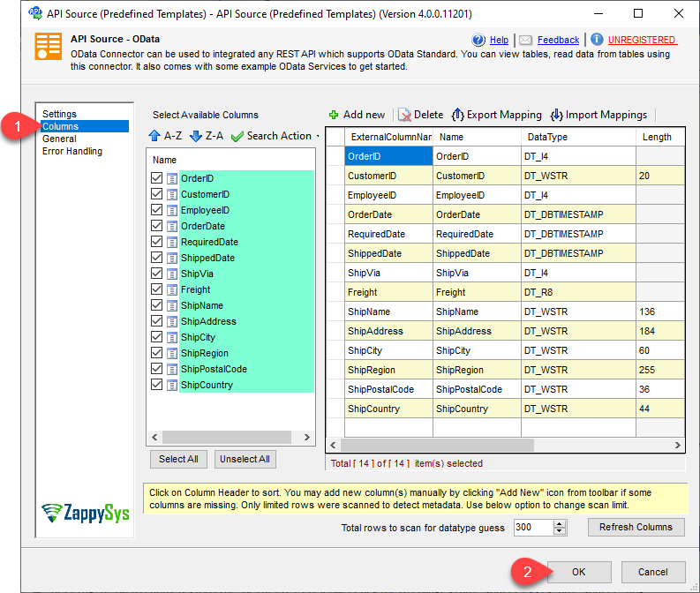The image size is (700, 593).
Task: Click the app icon in title bar
Action: tap(35, 13)
